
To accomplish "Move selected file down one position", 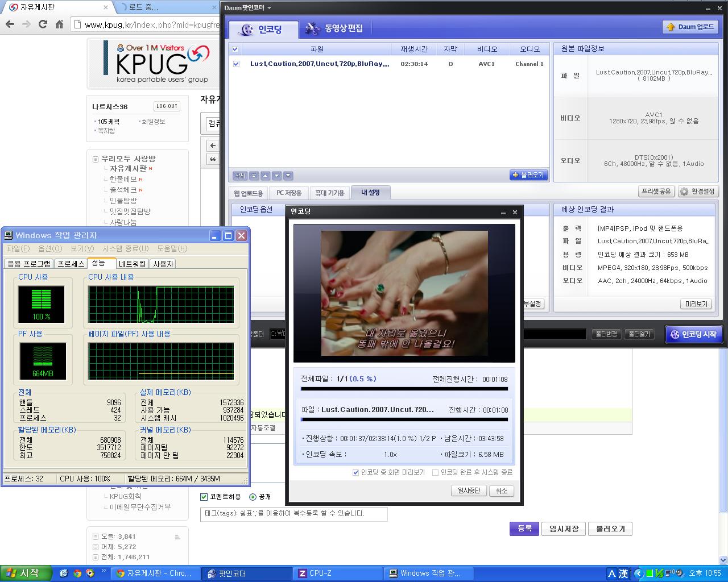I will 276,176.
